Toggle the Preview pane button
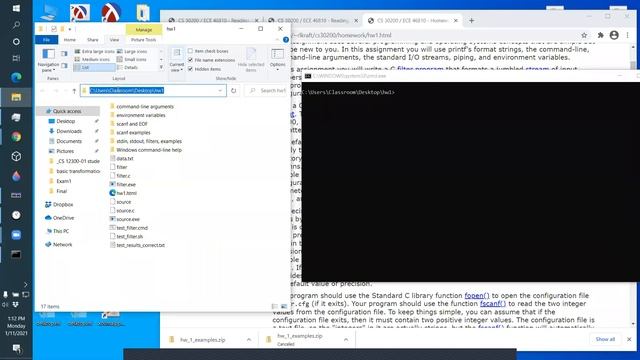The width and height of the screenshot is (640, 360). (x=64, y=54)
